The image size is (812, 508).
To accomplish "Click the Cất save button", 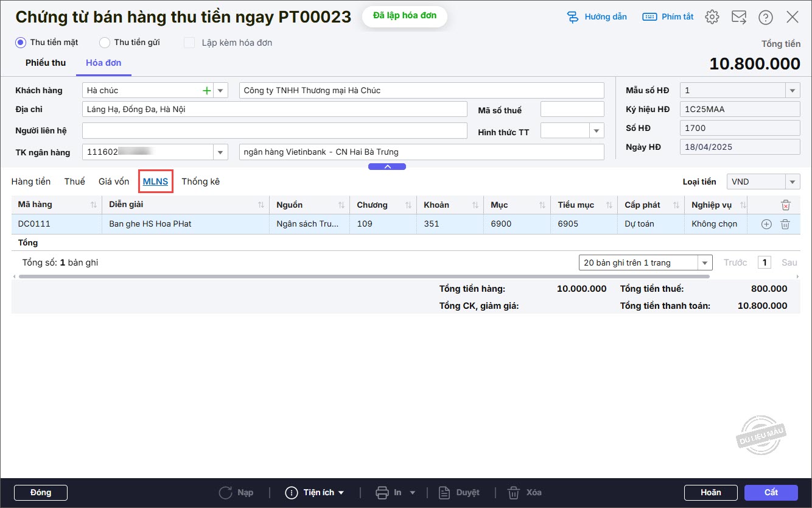I will click(771, 492).
